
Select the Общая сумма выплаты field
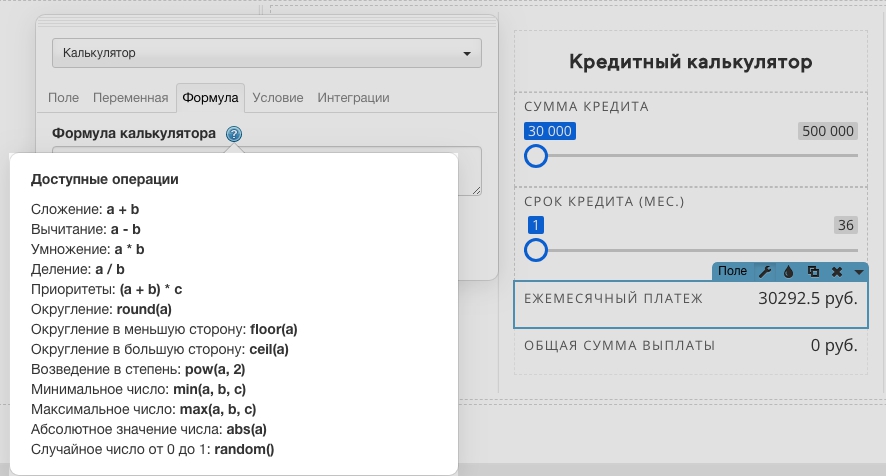pos(690,345)
